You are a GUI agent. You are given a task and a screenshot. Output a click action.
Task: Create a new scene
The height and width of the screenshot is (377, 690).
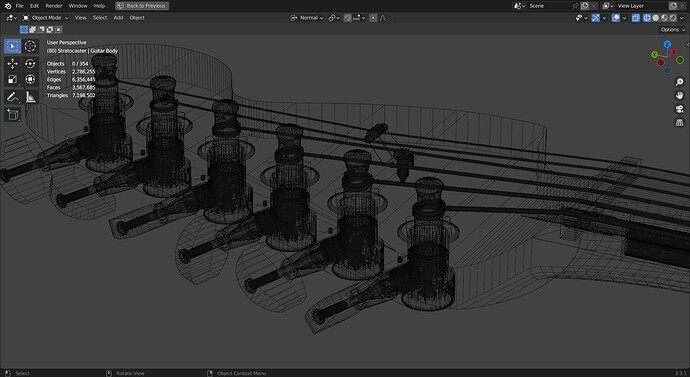click(x=585, y=6)
